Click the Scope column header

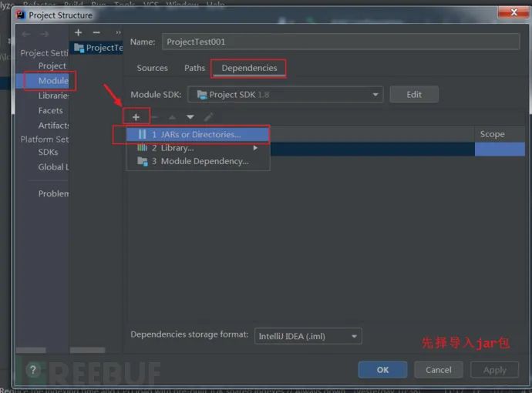click(x=500, y=134)
